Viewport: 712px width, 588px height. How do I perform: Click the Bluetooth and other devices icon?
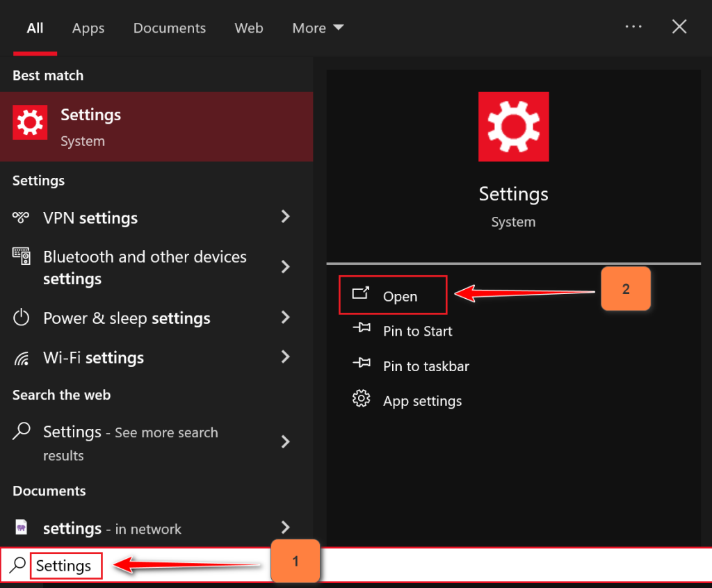22,256
